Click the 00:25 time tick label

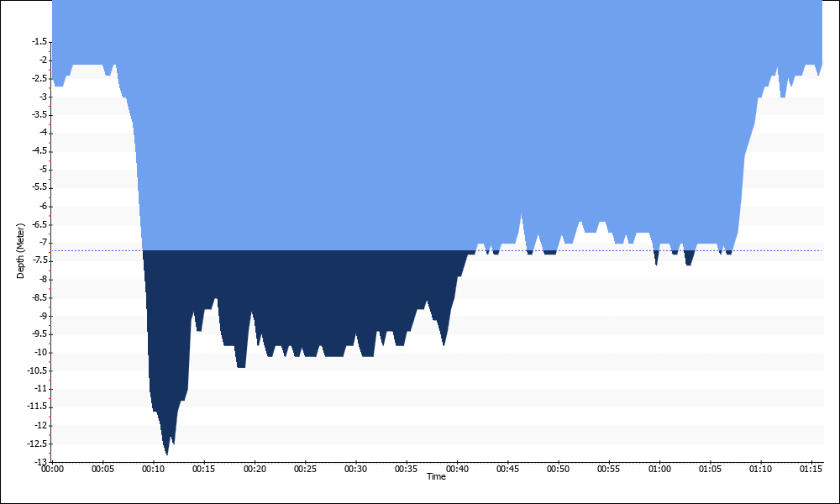[x=306, y=470]
